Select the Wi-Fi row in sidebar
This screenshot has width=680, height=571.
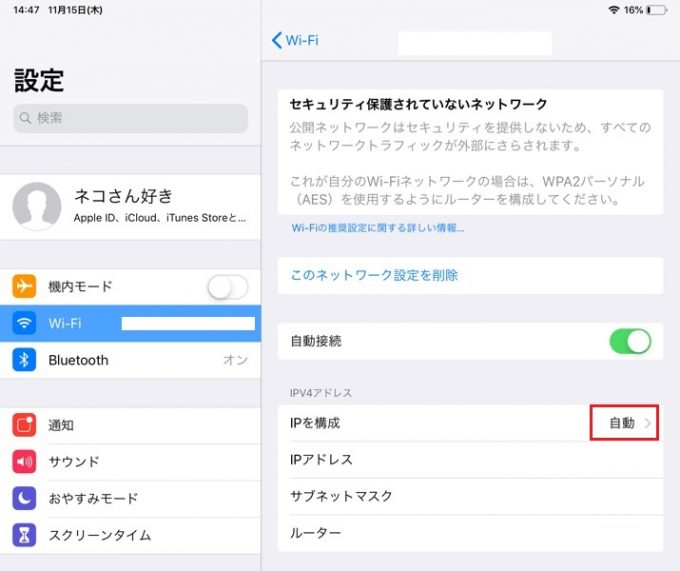pyautogui.click(x=130, y=323)
